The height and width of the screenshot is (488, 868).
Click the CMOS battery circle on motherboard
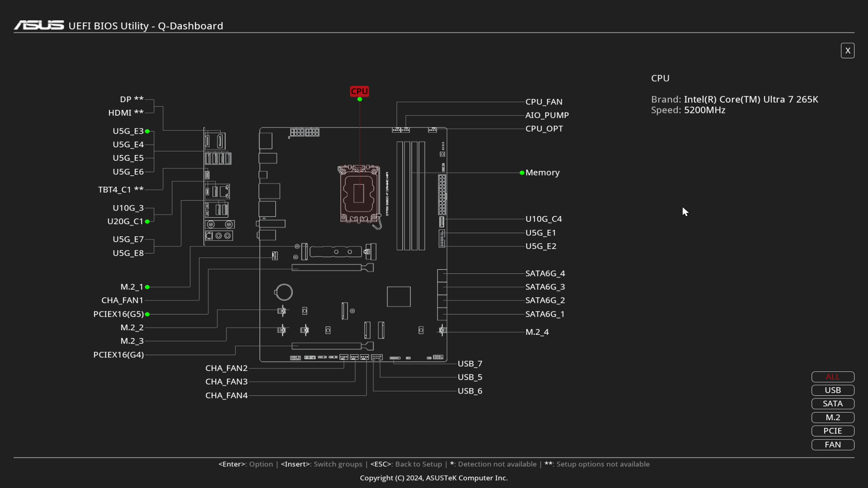(x=284, y=292)
